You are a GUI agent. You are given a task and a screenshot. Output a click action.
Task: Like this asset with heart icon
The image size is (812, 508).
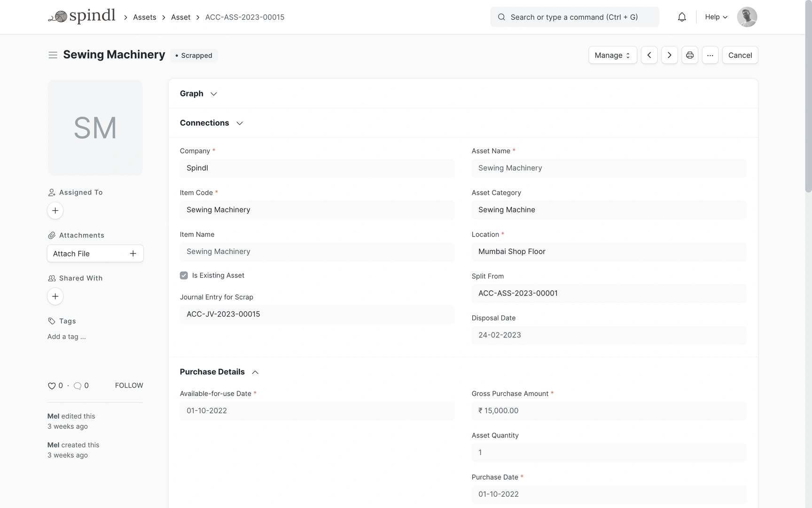click(52, 386)
